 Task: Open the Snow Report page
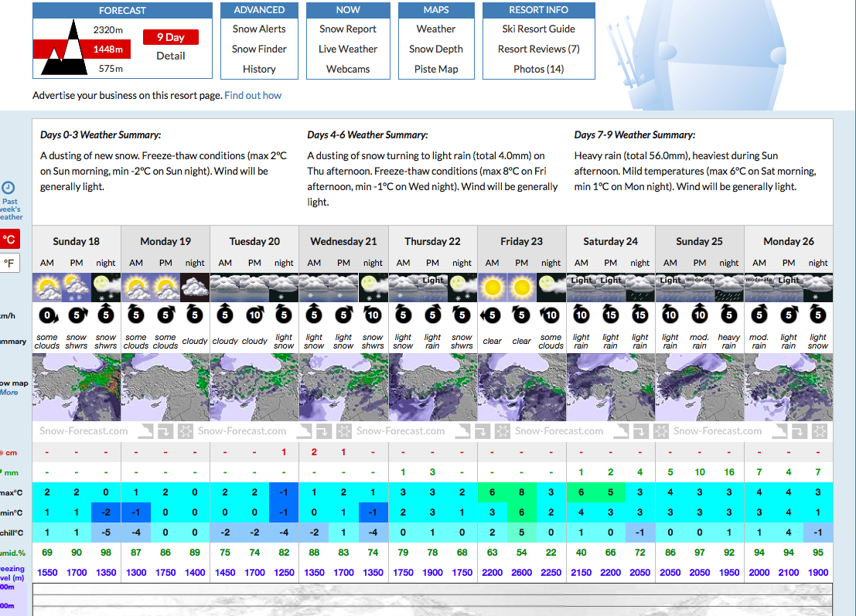click(348, 29)
